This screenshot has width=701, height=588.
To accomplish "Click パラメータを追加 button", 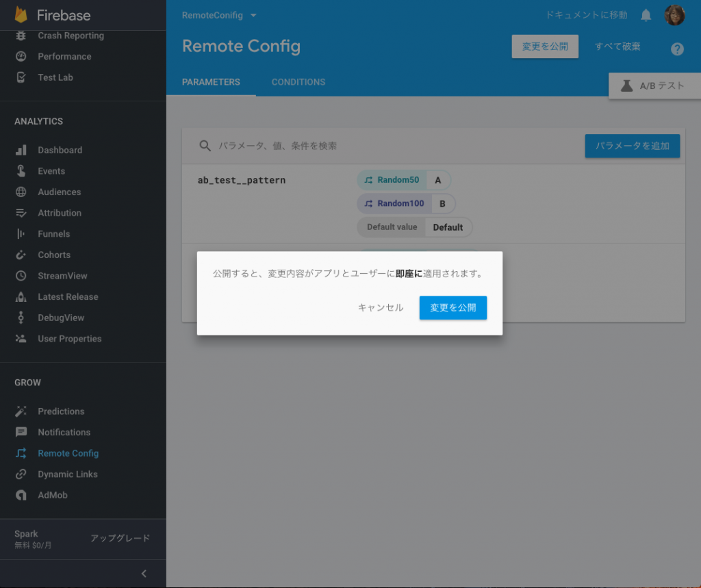I will (x=632, y=146).
